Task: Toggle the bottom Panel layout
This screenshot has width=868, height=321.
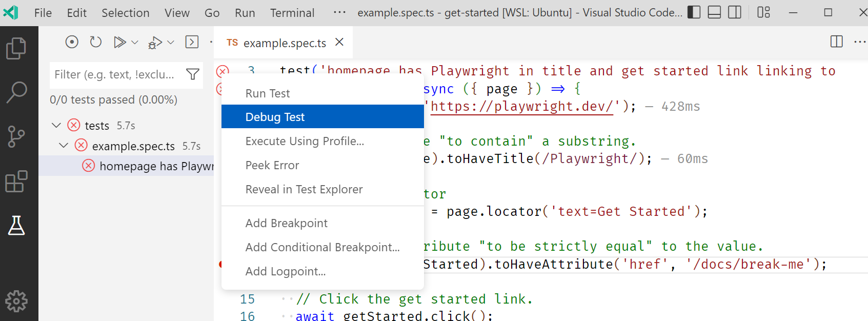Action: pyautogui.click(x=714, y=12)
